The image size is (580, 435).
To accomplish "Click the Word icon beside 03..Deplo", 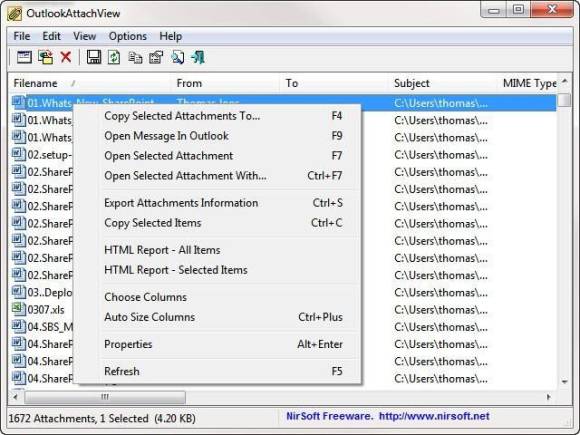I will pyautogui.click(x=18, y=292).
